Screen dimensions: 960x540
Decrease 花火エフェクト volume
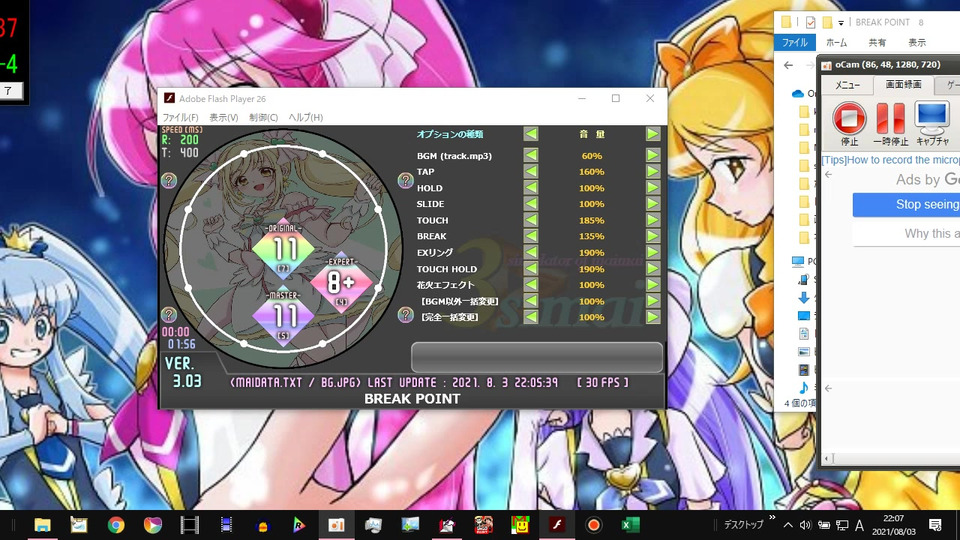(531, 285)
